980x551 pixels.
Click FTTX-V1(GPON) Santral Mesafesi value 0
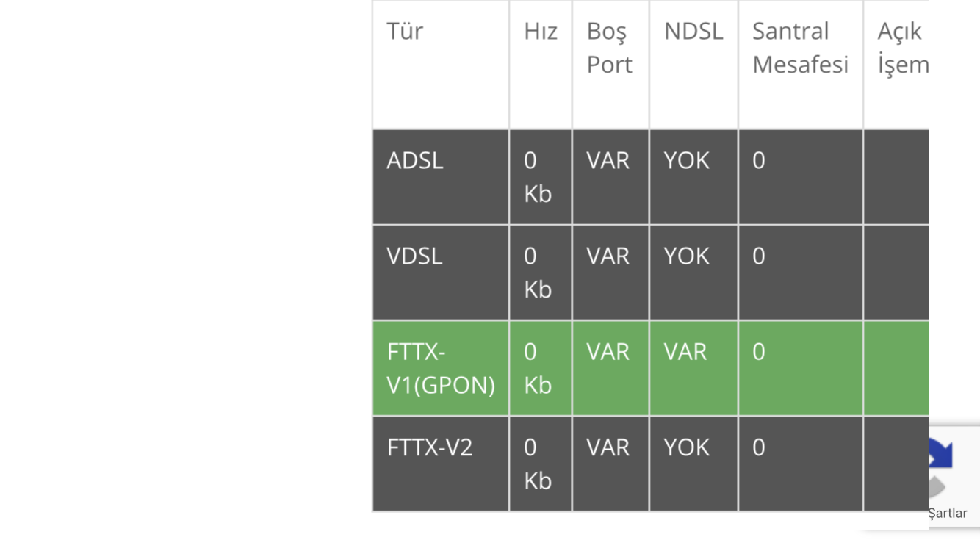(758, 352)
